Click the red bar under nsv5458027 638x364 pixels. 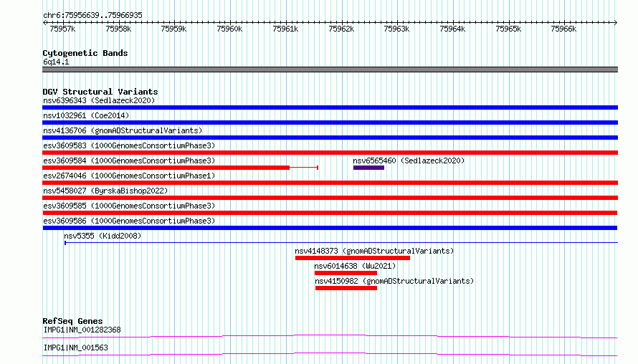(x=330, y=198)
